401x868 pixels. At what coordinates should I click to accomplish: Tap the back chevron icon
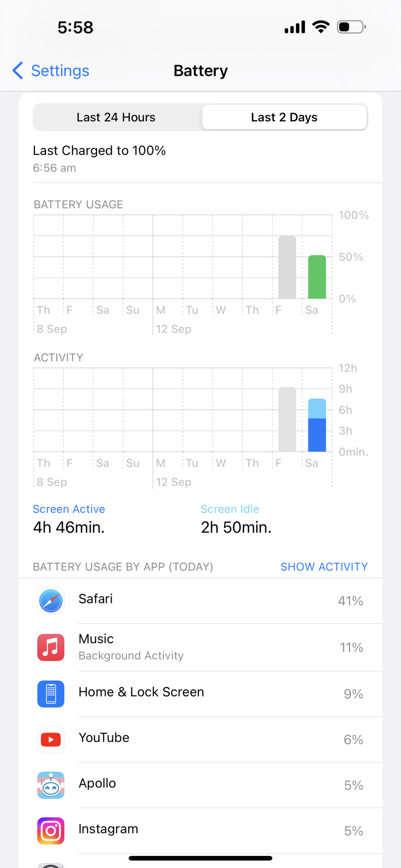pos(18,70)
